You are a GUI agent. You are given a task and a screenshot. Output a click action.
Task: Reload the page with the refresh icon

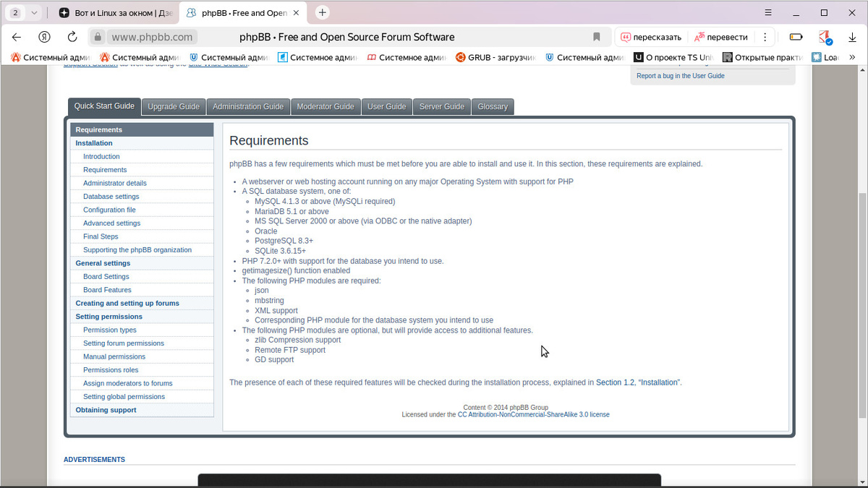[x=72, y=37]
